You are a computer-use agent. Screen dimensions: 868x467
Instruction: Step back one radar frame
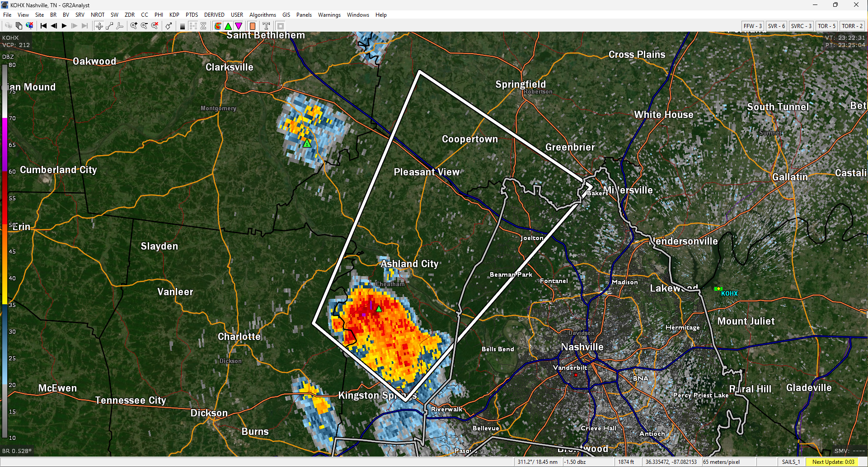pyautogui.click(x=54, y=26)
